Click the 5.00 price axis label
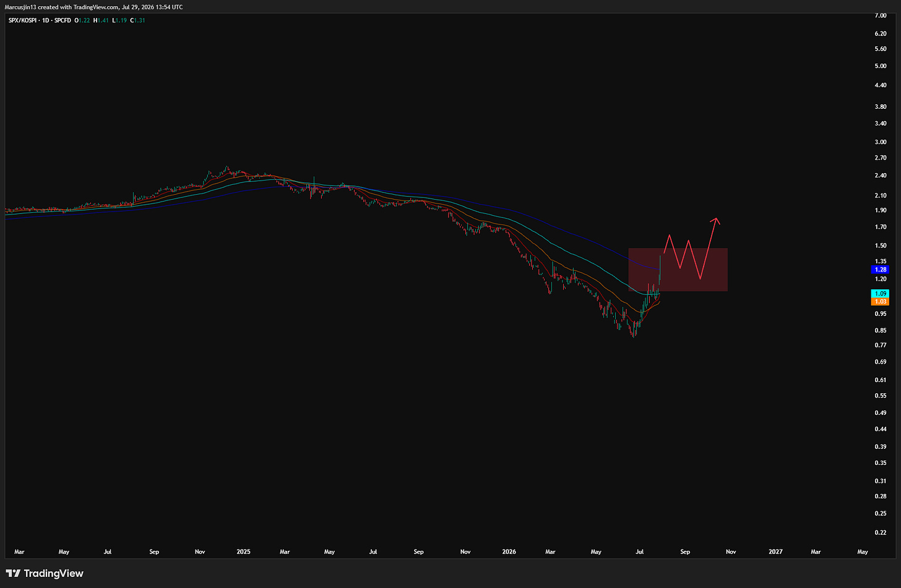901x588 pixels. coord(880,66)
